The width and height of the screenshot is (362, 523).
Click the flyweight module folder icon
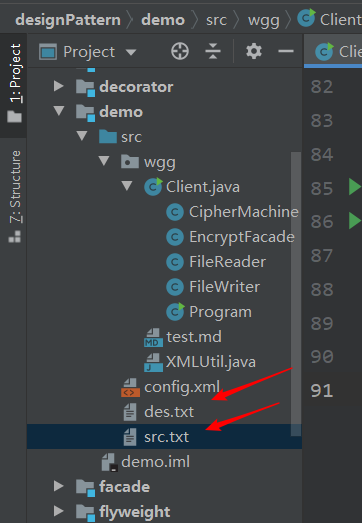tap(85, 512)
